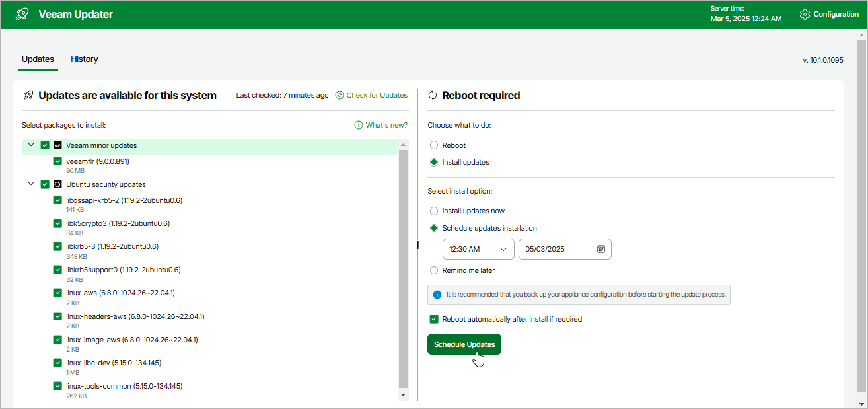Image resolution: width=868 pixels, height=409 pixels.
Task: Click the Veeam minor updates vendor icon
Action: coord(57,145)
